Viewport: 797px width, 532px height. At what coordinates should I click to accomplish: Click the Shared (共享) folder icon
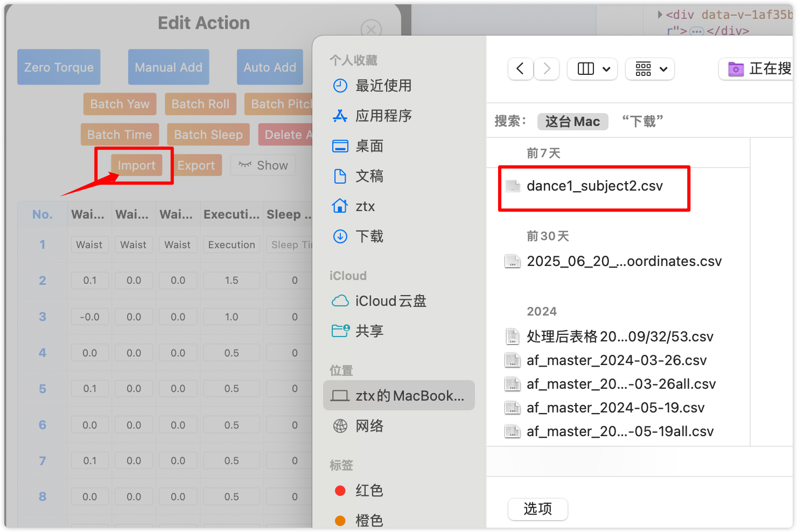point(340,331)
